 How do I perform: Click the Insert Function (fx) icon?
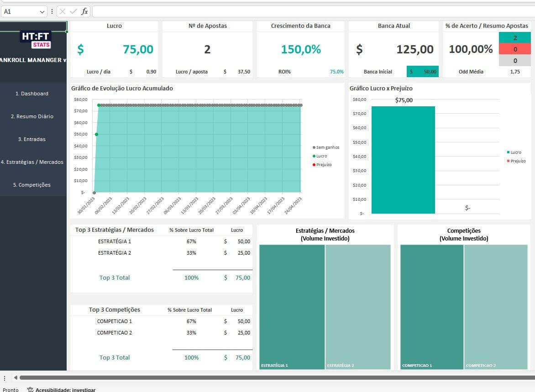84,11
